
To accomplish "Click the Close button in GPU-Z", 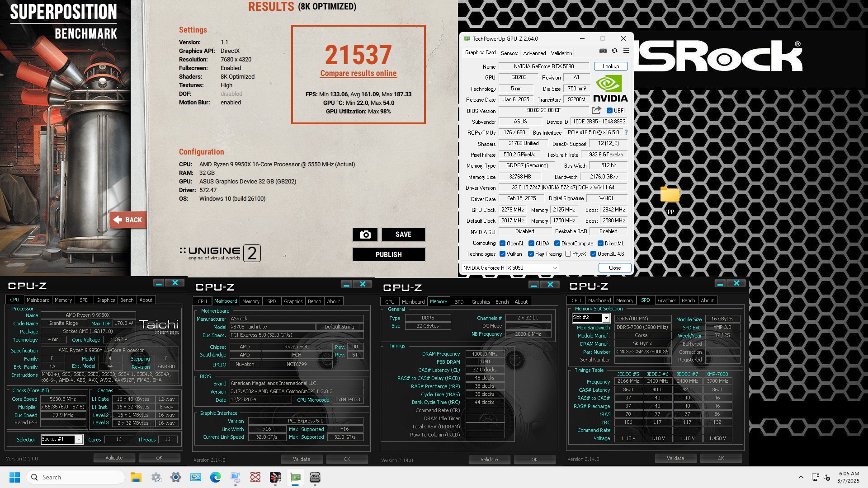I will pyautogui.click(x=614, y=268).
